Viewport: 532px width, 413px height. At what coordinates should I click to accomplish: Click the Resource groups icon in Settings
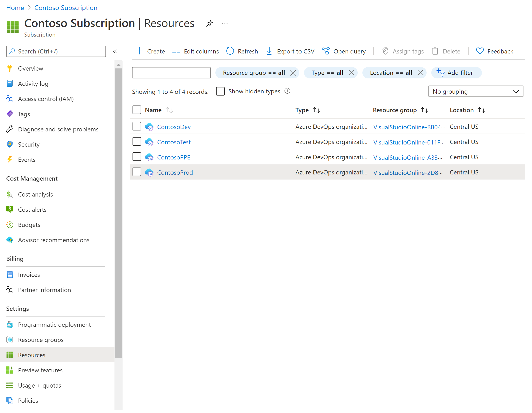tap(9, 340)
